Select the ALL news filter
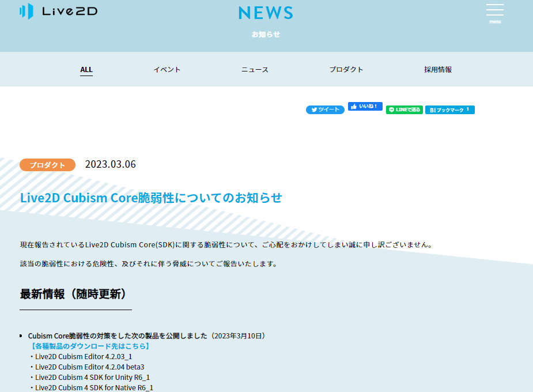This screenshot has width=533, height=392. [86, 69]
